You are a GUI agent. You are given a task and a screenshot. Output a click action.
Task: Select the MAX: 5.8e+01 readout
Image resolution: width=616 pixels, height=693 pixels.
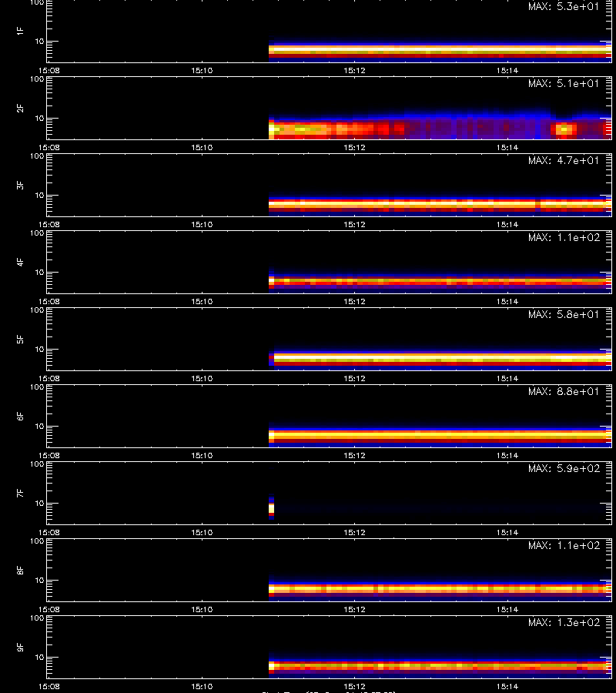pos(564,315)
